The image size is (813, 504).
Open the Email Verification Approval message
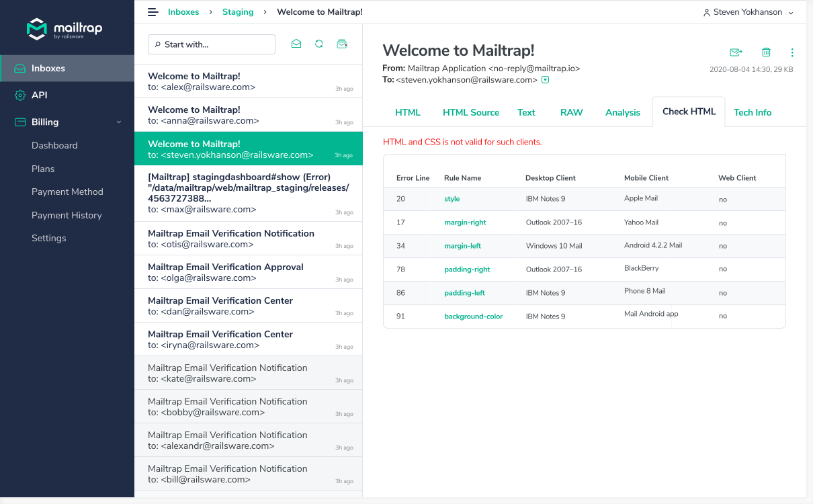tap(249, 272)
